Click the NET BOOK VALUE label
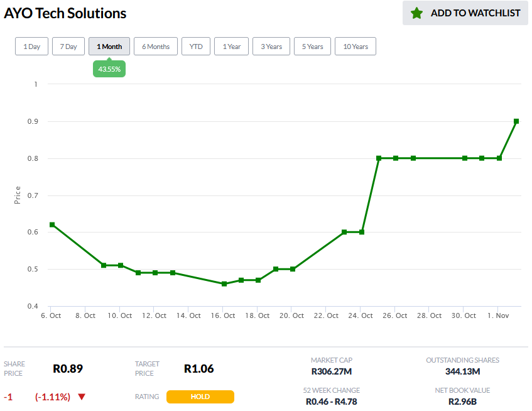The width and height of the screenshot is (532, 411). pyautogui.click(x=462, y=390)
